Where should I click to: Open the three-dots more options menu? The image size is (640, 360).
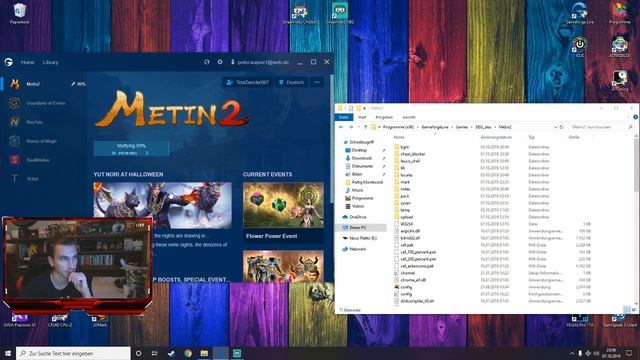coord(317,82)
